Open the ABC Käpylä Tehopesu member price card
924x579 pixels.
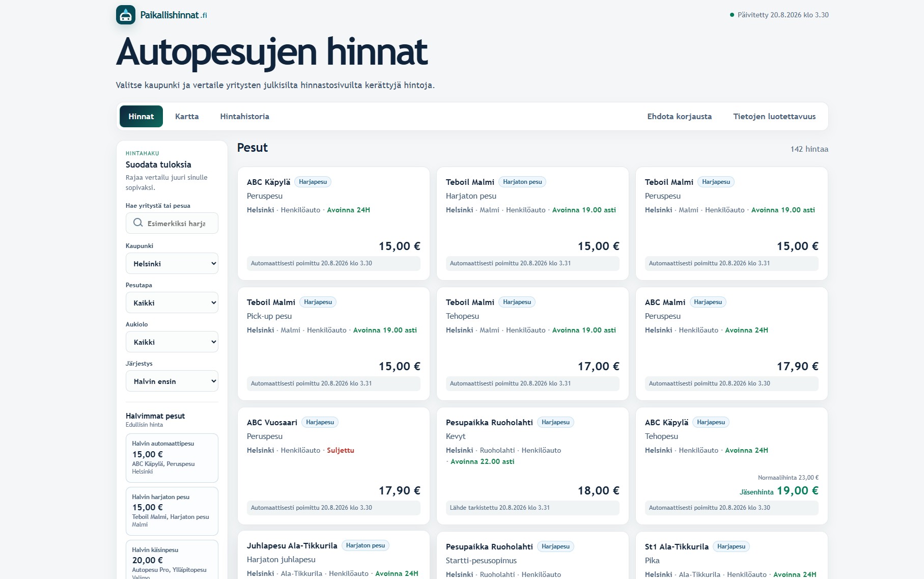click(732, 466)
